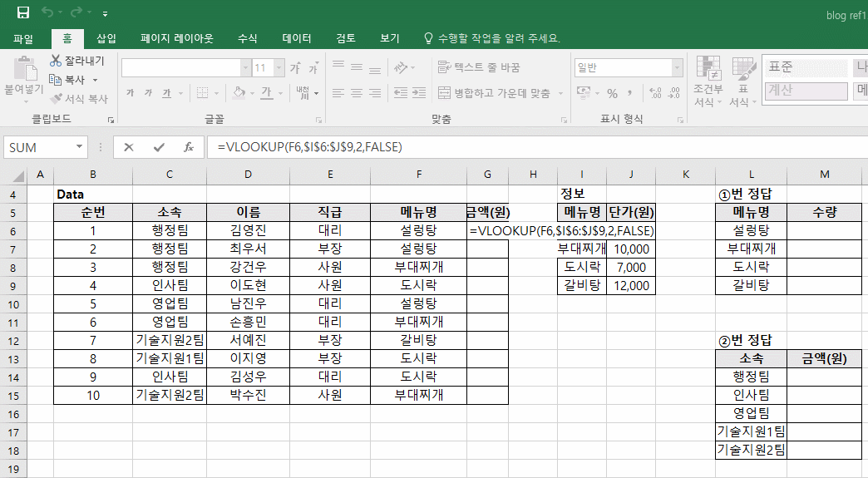Viewport: 868px width, 478px height.
Task: Open the Name Box dropdown arrow
Action: click(79, 147)
